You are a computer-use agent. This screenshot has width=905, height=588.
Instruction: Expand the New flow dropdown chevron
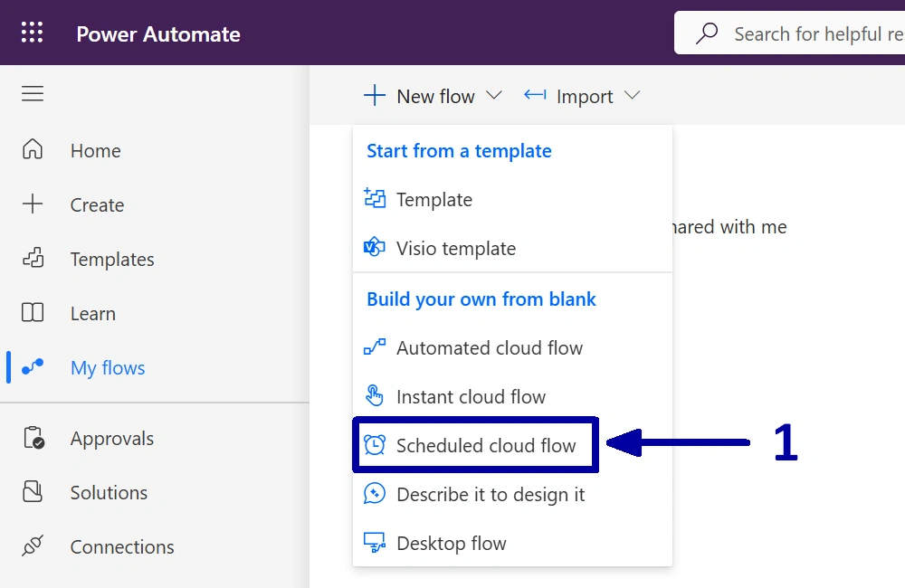tap(494, 95)
